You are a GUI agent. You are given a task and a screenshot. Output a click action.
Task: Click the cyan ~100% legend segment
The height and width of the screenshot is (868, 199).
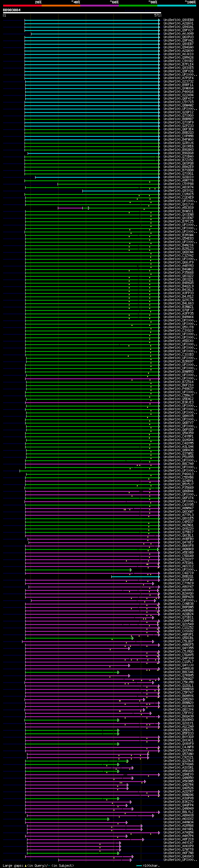tap(176, 5)
